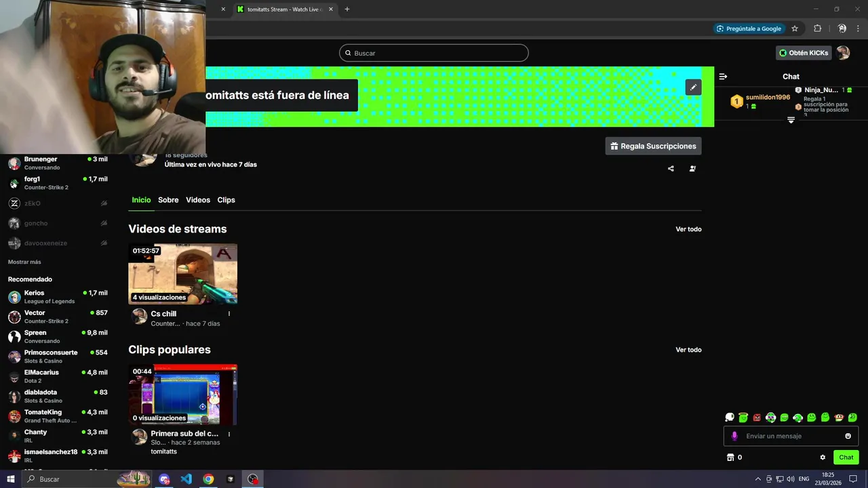Open goncho channel in sidebar

(58, 223)
